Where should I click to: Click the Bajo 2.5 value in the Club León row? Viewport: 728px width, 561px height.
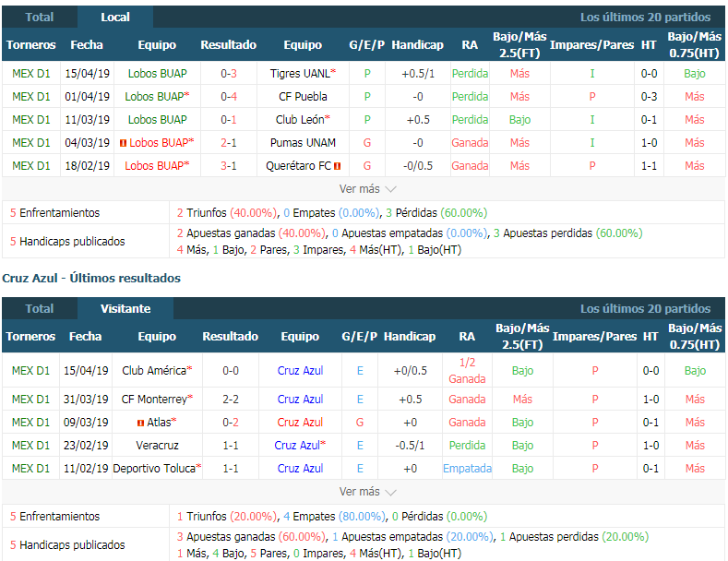coord(520,120)
